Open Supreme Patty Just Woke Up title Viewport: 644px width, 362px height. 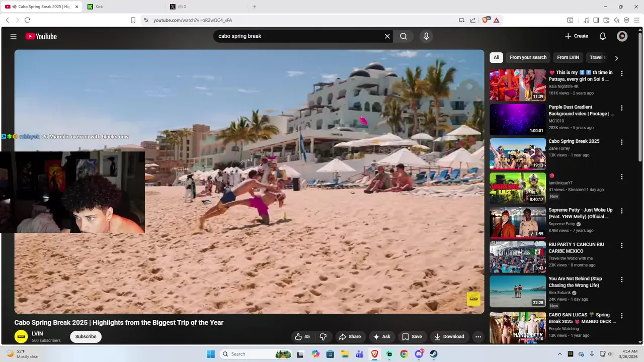(x=581, y=213)
